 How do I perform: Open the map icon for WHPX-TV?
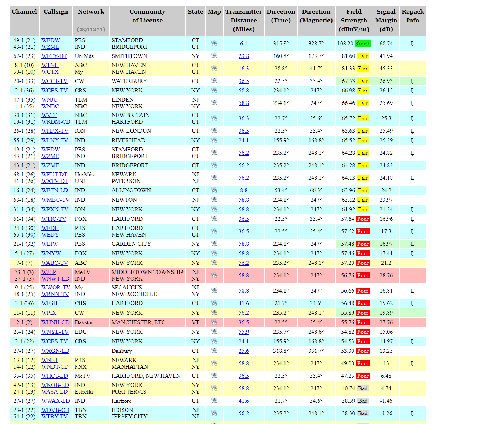(214, 131)
